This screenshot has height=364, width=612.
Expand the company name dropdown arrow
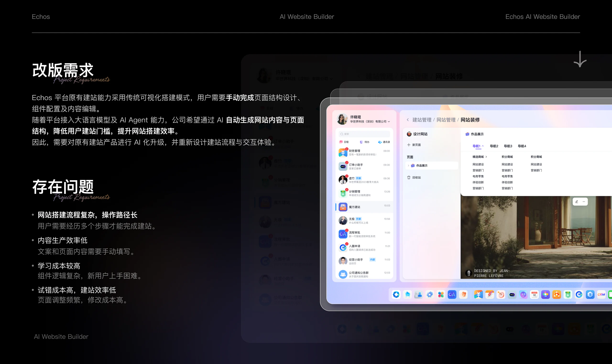pos(389,122)
